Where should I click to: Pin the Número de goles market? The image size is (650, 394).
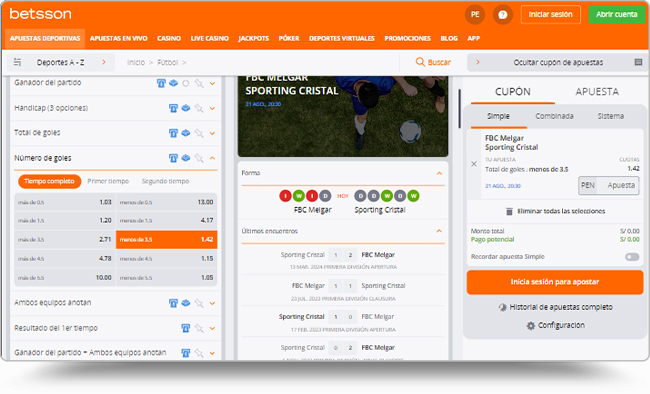pos(199,158)
